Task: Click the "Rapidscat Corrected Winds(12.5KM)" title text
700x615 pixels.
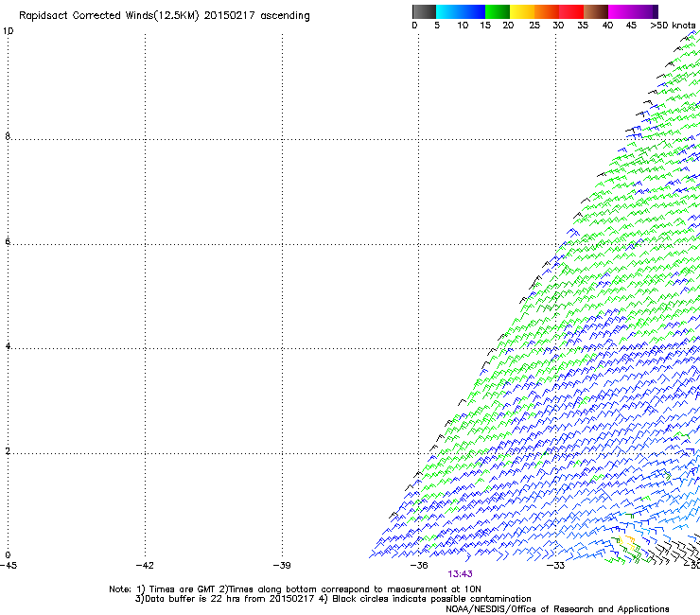Action: (x=109, y=16)
